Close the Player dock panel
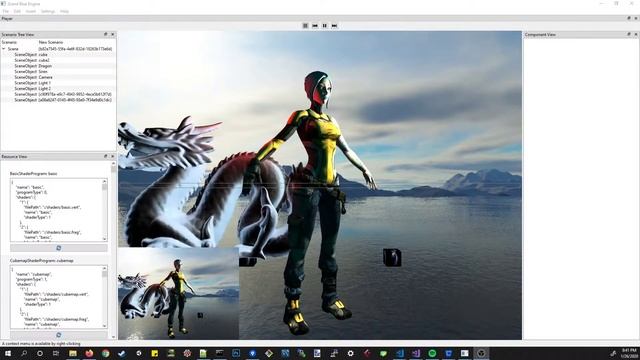This screenshot has height=360, width=640. point(636,18)
